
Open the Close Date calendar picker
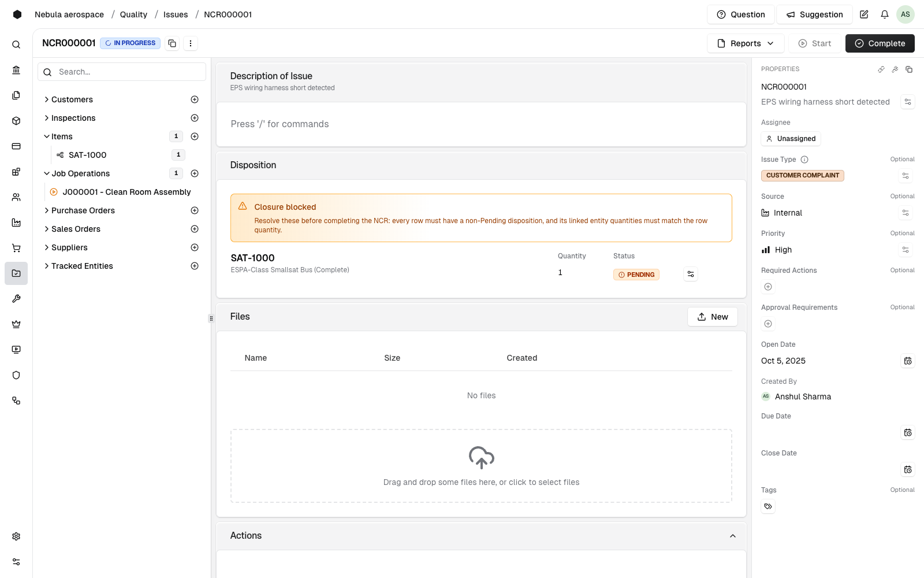pos(908,469)
